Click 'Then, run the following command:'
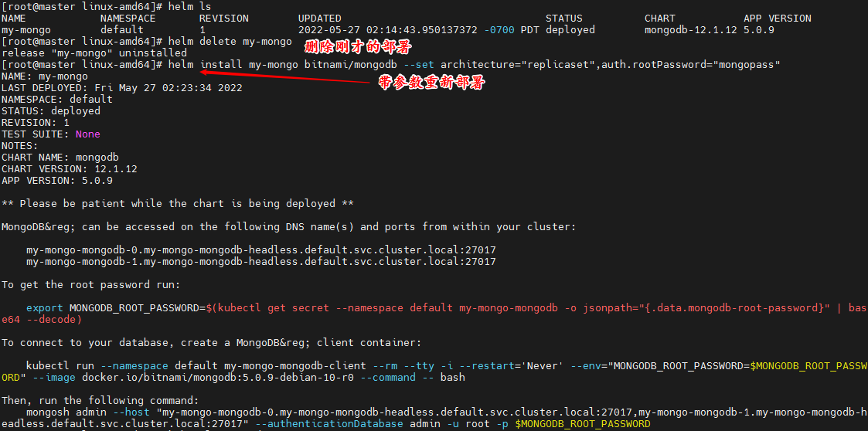Screen dimensions: 868x431 100,401
